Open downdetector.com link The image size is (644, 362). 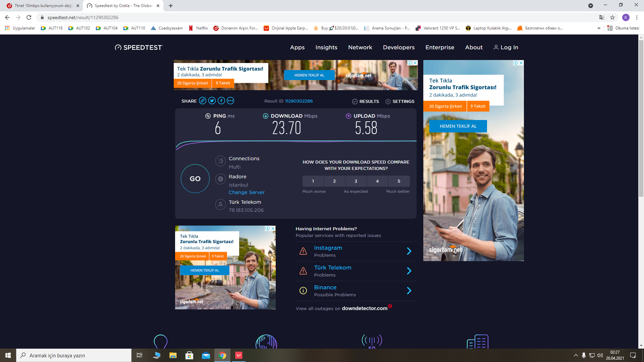(365, 308)
